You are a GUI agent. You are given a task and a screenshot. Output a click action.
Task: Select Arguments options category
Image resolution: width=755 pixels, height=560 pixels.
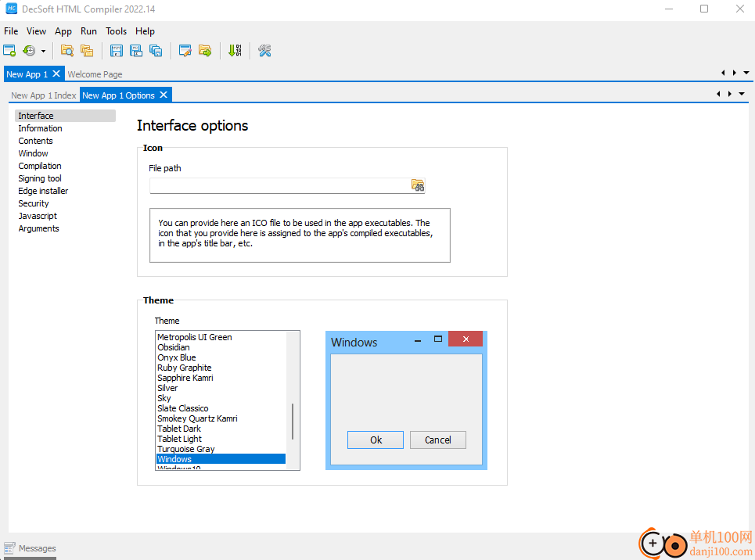(x=38, y=228)
